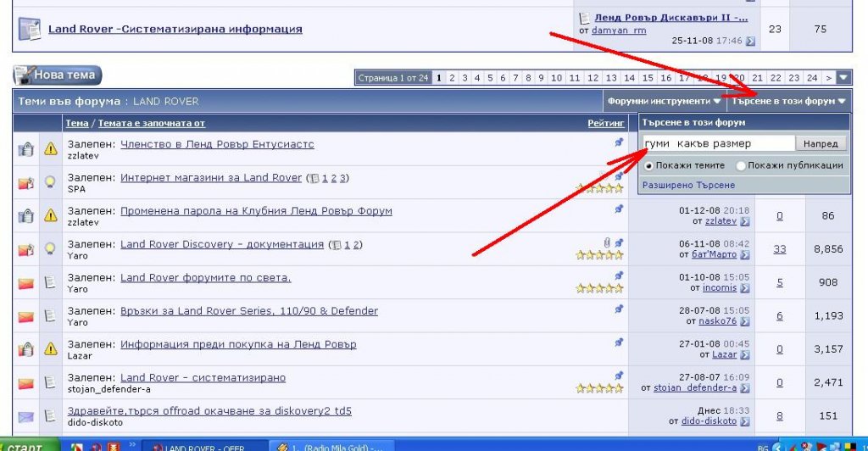Go to last post icon beside 25-11-08 17:46

point(751,41)
